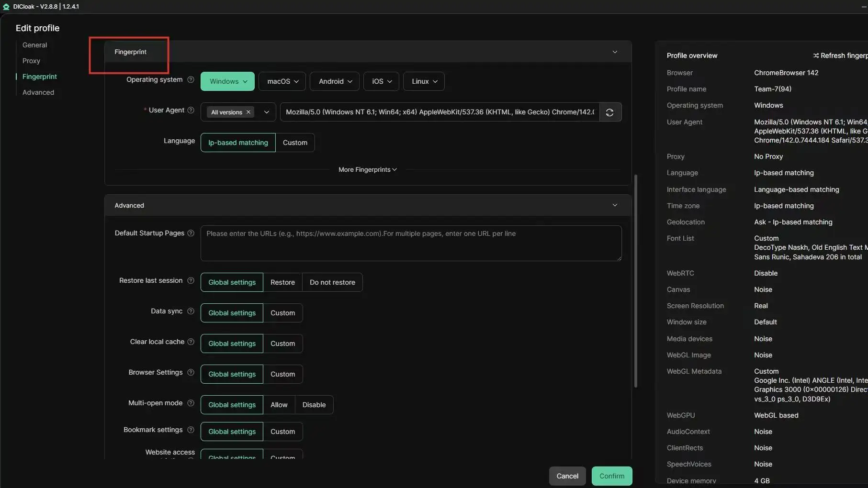Set Language to Custom
Screen dimensions: 868x488
[295, 143]
